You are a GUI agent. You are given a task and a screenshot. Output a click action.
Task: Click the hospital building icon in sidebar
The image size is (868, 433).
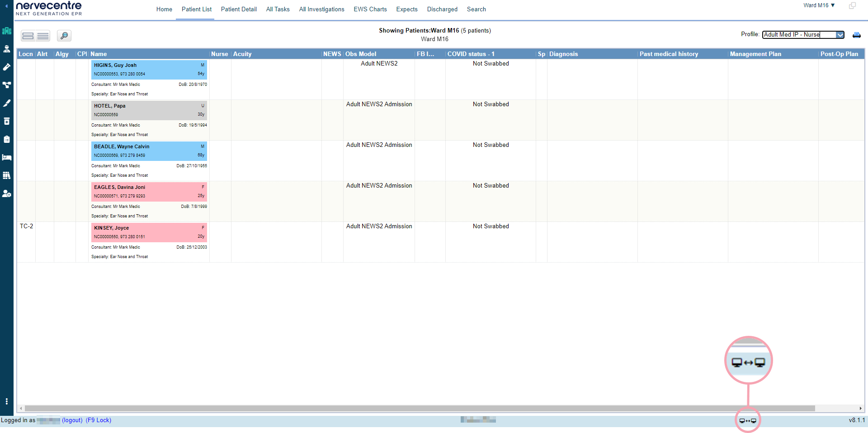7,31
